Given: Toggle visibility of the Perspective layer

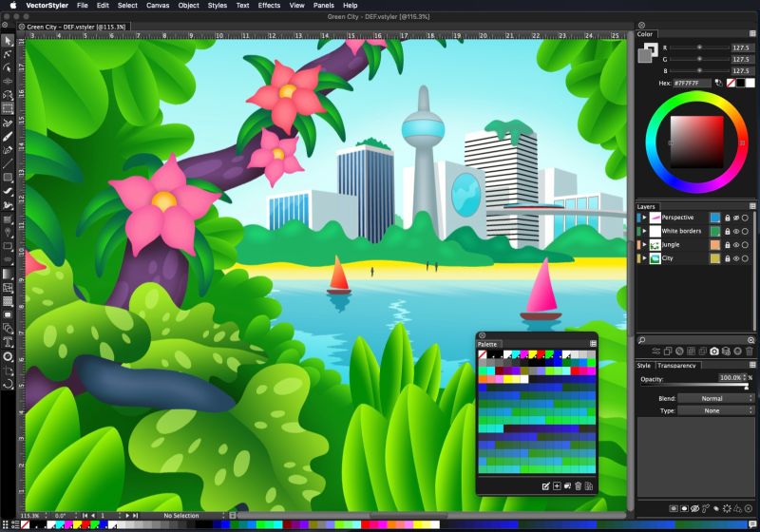Looking at the screenshot, I should click(x=735, y=218).
